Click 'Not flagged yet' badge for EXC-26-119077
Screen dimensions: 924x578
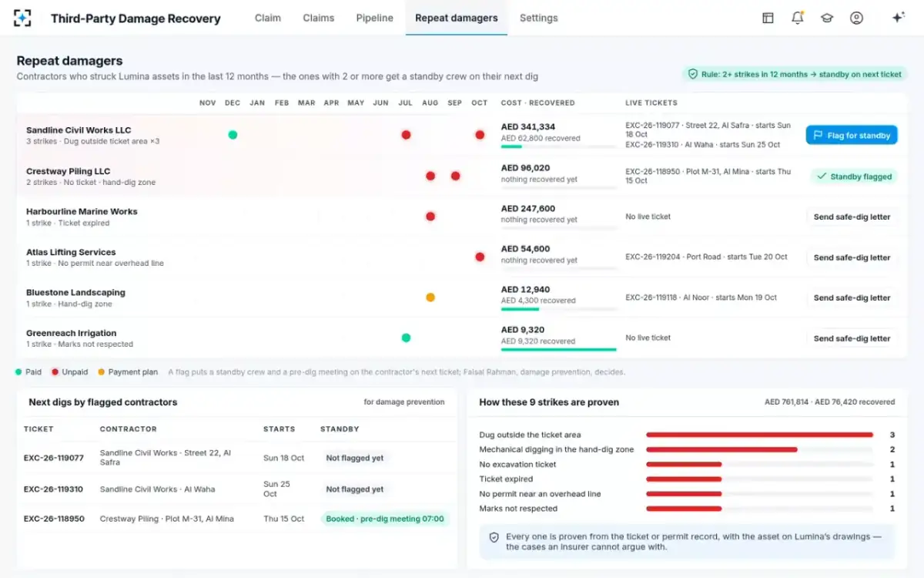tap(354, 458)
